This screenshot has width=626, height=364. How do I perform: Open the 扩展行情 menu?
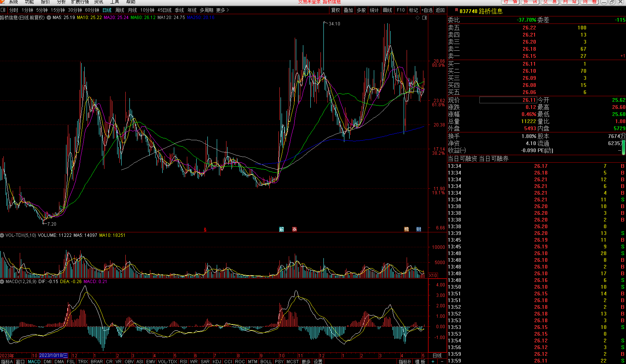[80, 2]
